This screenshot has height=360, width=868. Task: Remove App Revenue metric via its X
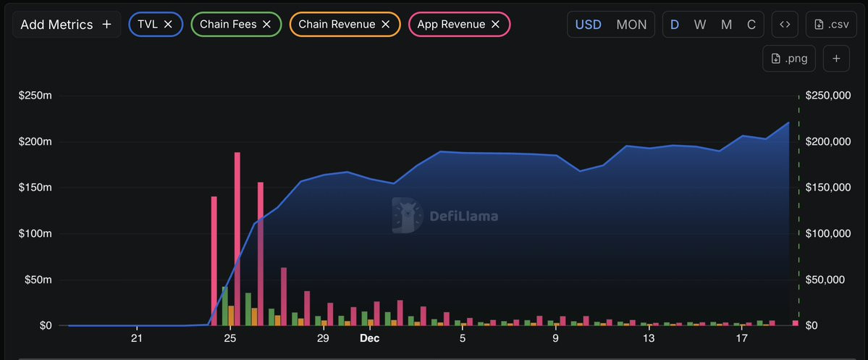tap(496, 25)
